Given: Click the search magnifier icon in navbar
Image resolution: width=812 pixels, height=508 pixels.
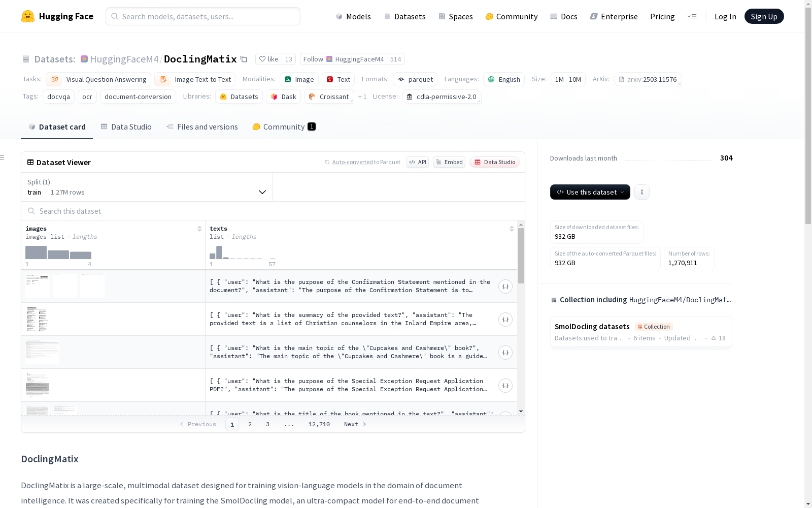Looking at the screenshot, I should click(x=115, y=16).
